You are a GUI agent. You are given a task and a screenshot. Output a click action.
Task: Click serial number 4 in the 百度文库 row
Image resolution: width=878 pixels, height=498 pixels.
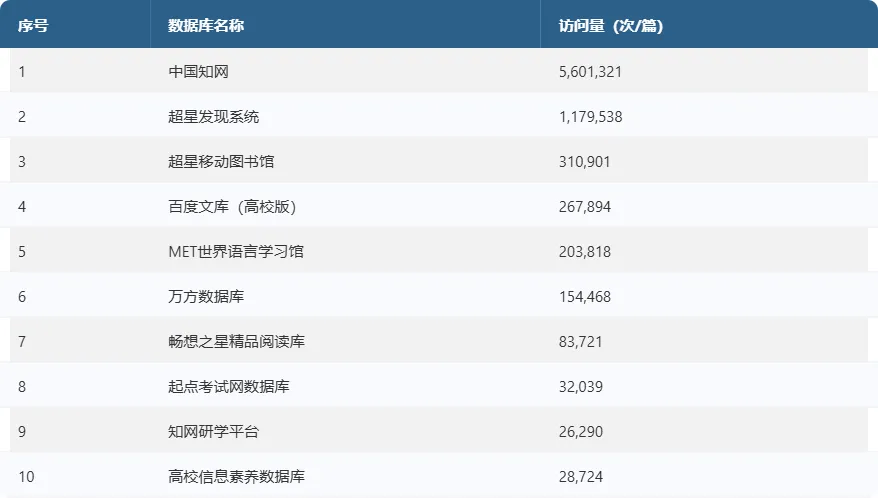[22, 207]
